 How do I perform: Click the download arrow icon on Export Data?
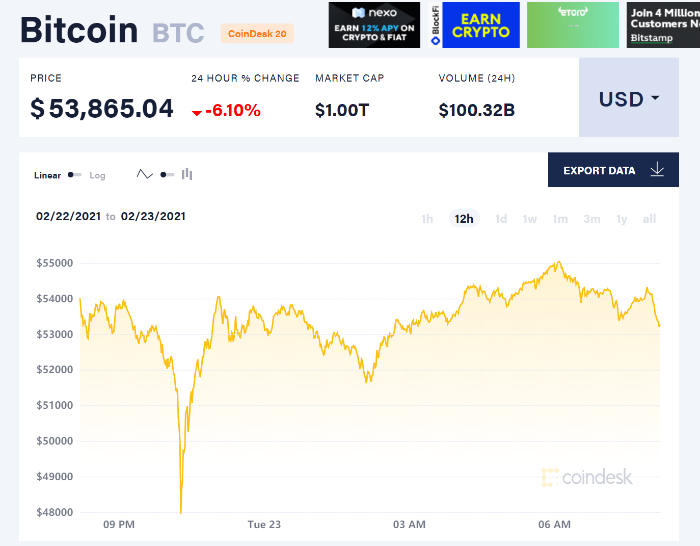point(657,170)
